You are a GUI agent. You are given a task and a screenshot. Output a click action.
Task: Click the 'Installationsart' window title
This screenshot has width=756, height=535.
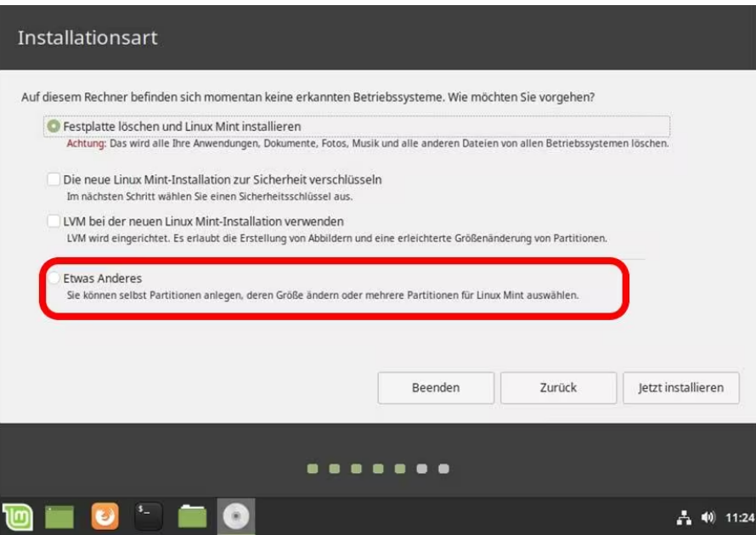[x=87, y=38]
